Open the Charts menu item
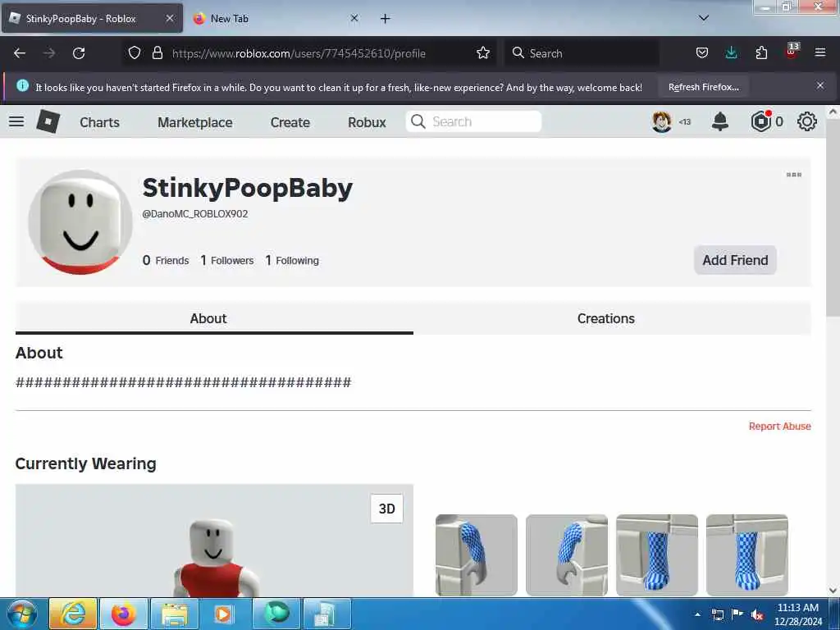 (x=99, y=122)
